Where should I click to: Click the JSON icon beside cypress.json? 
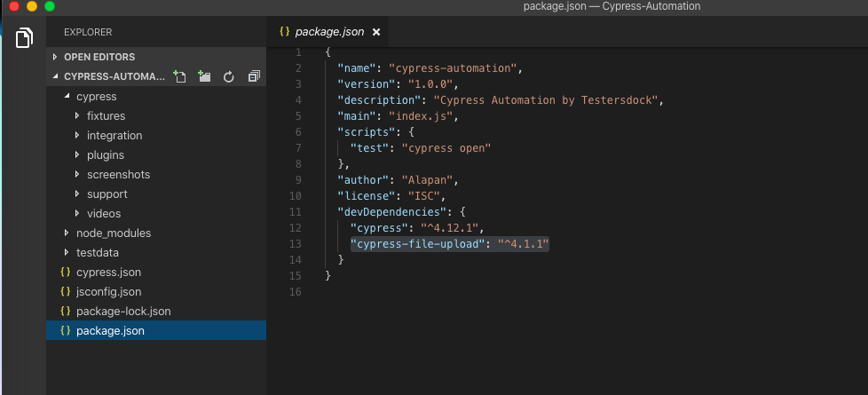[66, 272]
